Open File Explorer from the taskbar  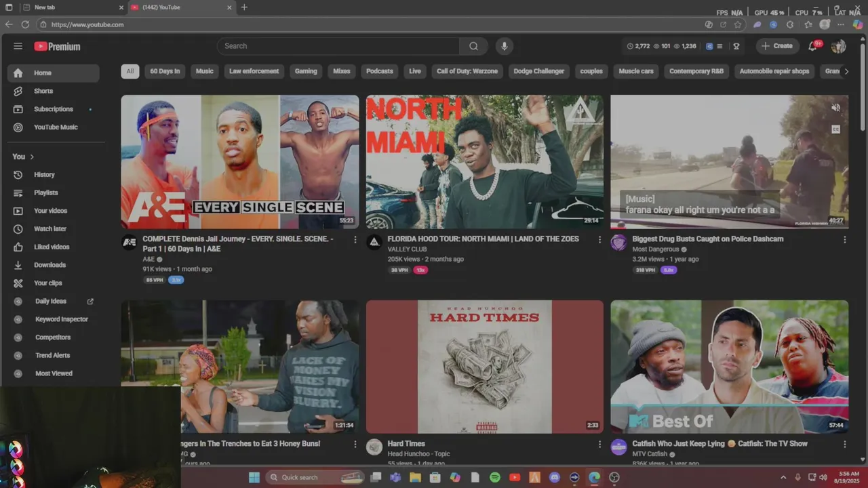[415, 477]
